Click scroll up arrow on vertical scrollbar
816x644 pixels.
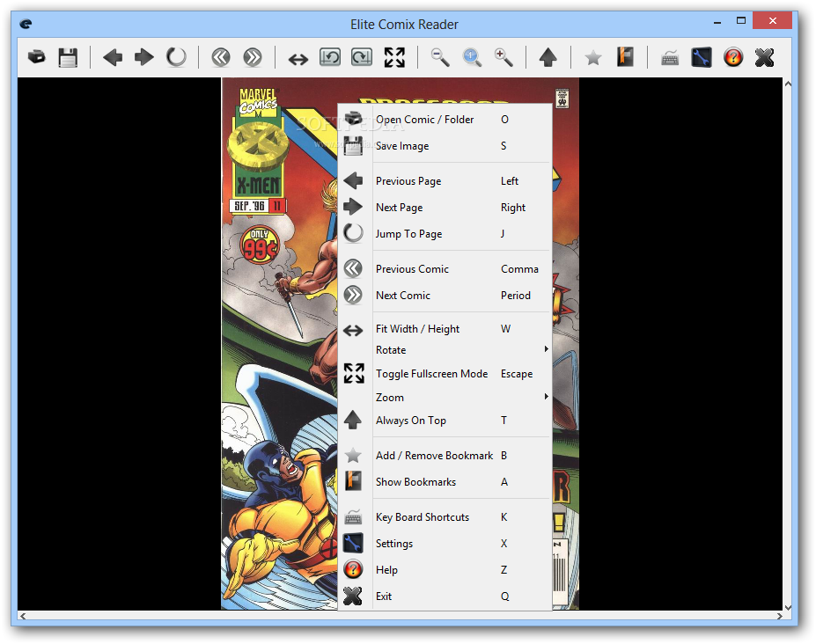pyautogui.click(x=788, y=84)
